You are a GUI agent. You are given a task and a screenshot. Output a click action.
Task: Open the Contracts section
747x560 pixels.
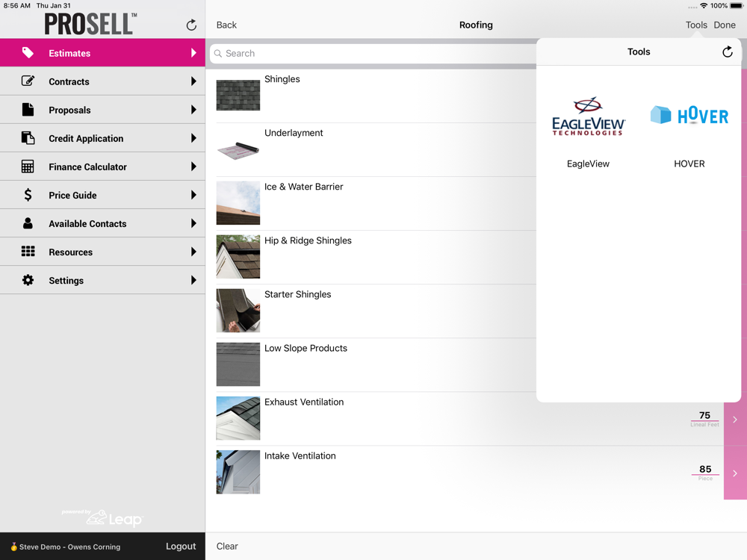[x=102, y=81]
